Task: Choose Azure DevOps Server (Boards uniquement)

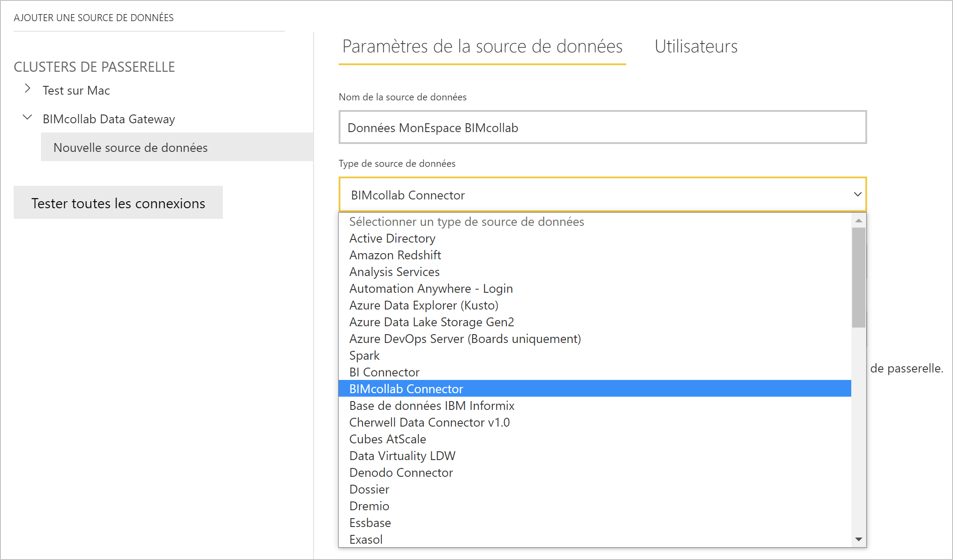Action: 595,339
